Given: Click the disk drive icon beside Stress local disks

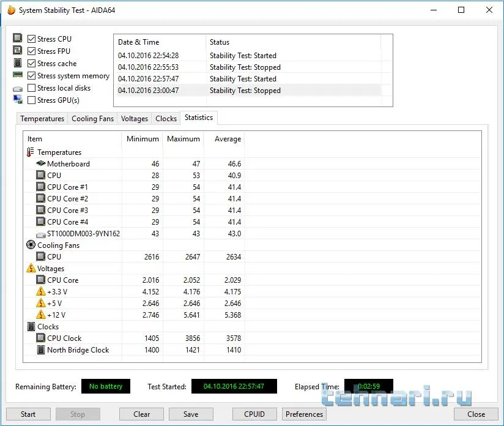Looking at the screenshot, I should coord(18,89).
